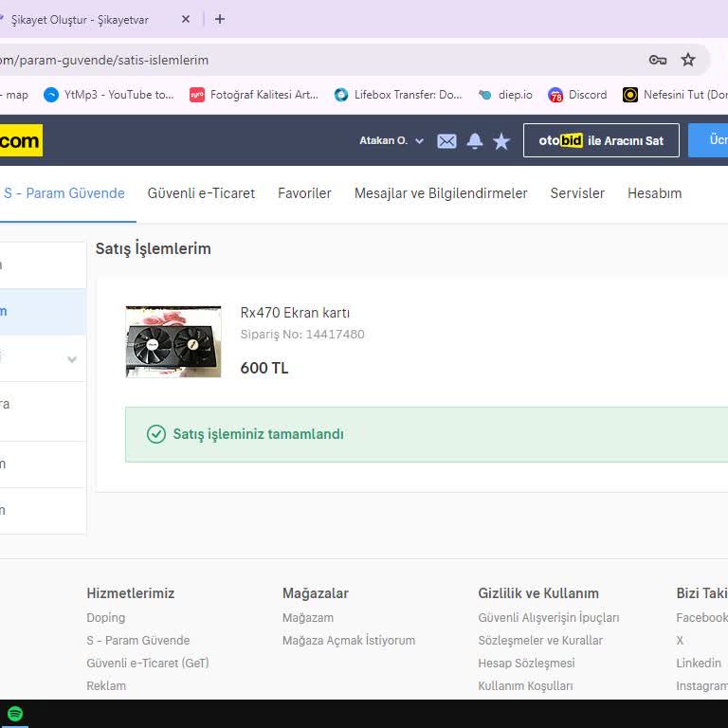
Task: Expand the Atakan O. account dropdown
Action: click(x=391, y=140)
